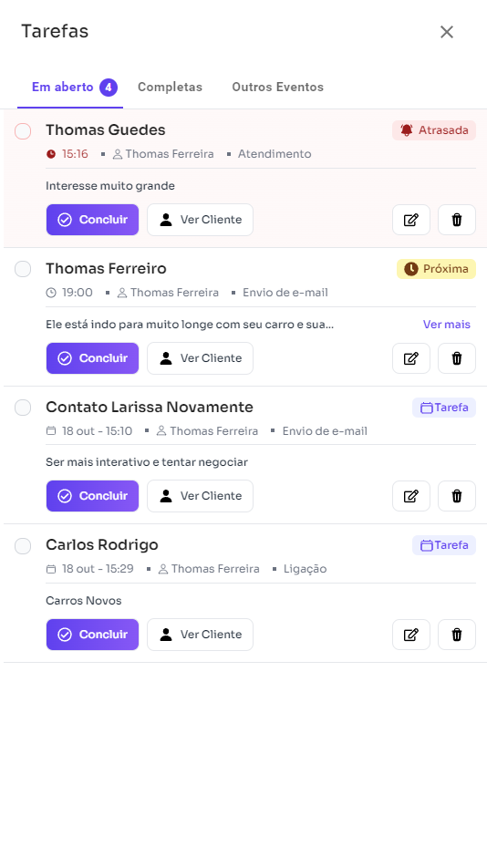Tick the Thomas Ferreiro task checkbox

[23, 269]
